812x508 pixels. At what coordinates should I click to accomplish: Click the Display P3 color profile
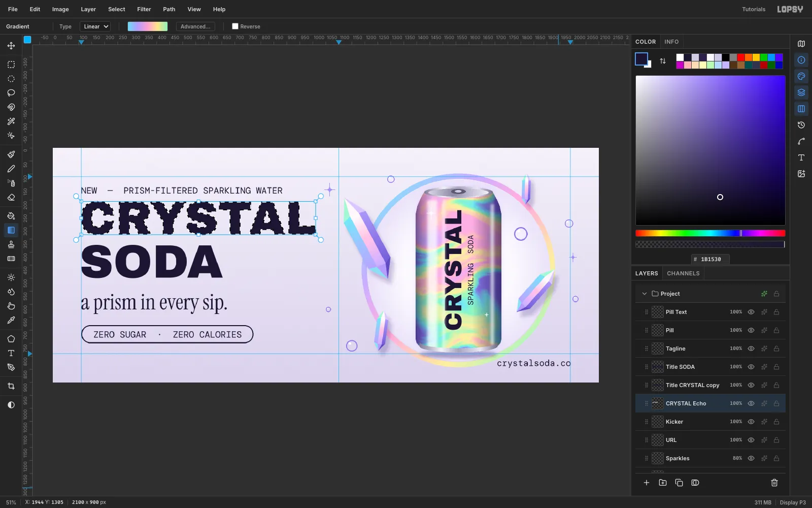coord(793,502)
